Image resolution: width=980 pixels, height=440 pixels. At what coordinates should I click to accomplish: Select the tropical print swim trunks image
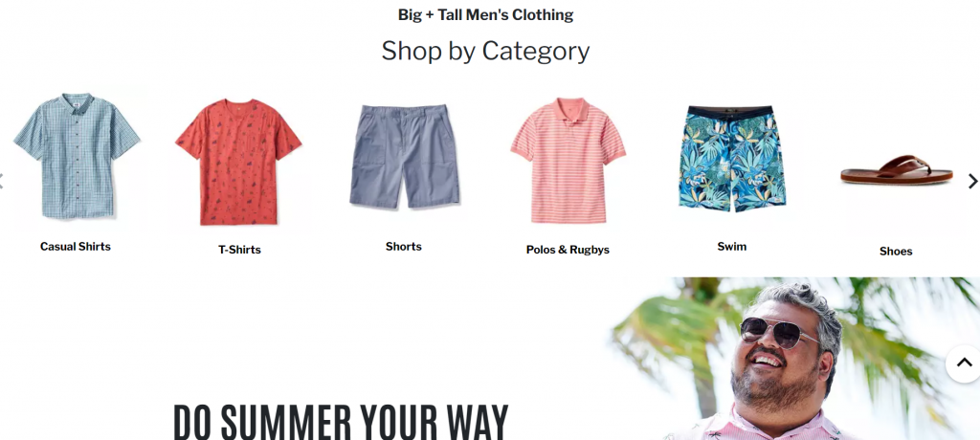pos(732,159)
